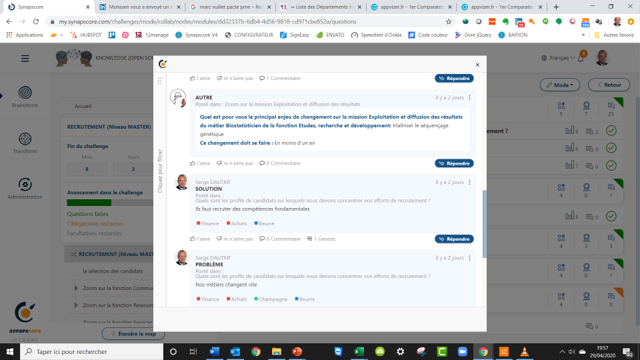Open VLC from the taskbar
The height and width of the screenshot is (360, 640).
[524, 351]
